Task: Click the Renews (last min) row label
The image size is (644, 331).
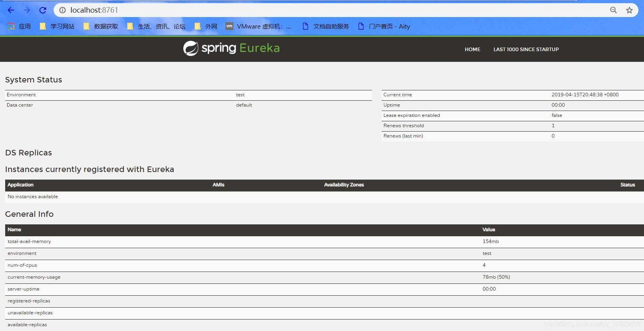Action: pos(403,136)
